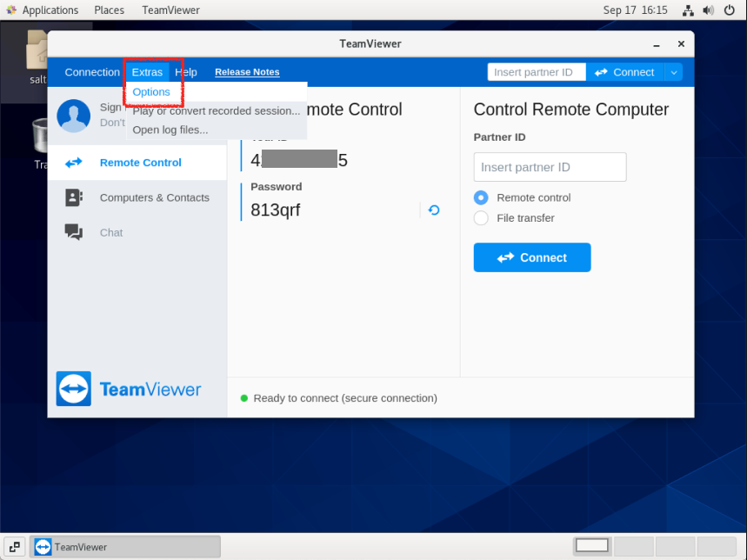Expand the dropdown arrow beside top Connect button

pyautogui.click(x=674, y=72)
